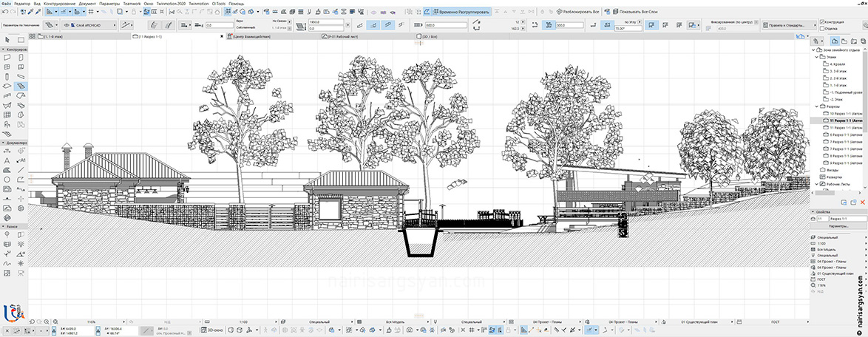The width and height of the screenshot is (868, 337).
Task: Click the roof pitch angle field 75.00°
Action: tap(627, 27)
